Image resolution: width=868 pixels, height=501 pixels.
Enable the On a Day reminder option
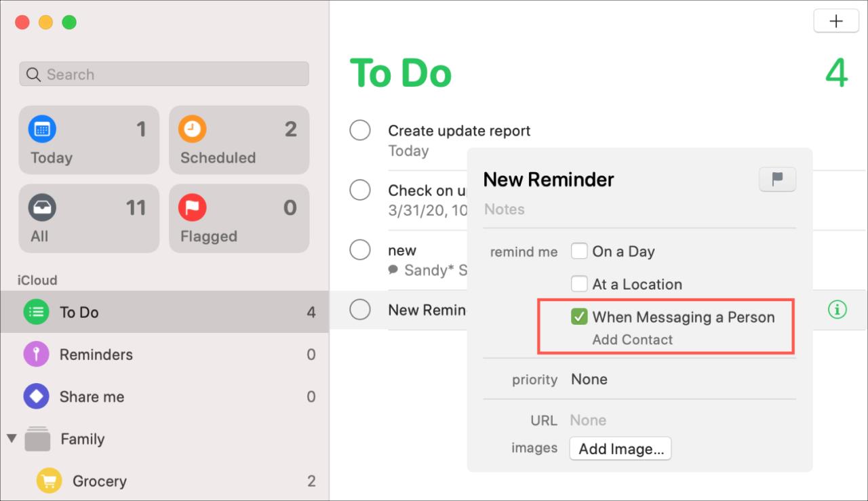tap(580, 251)
